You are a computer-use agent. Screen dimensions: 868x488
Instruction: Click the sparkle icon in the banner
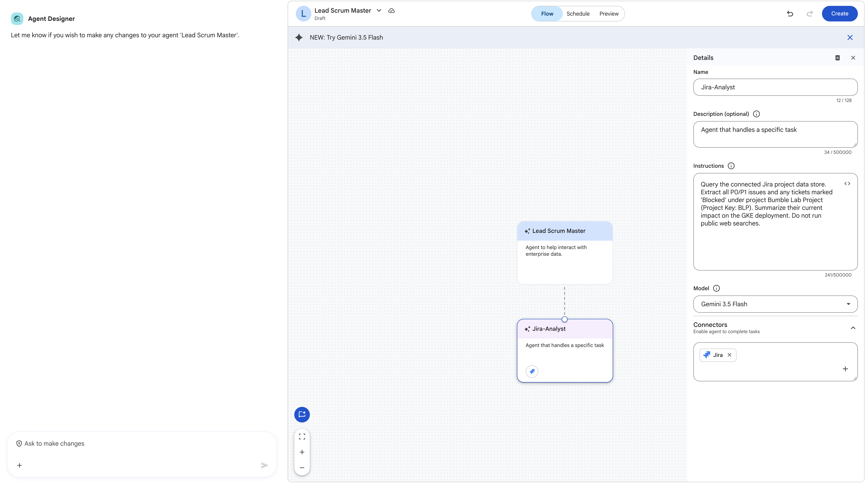(x=299, y=37)
